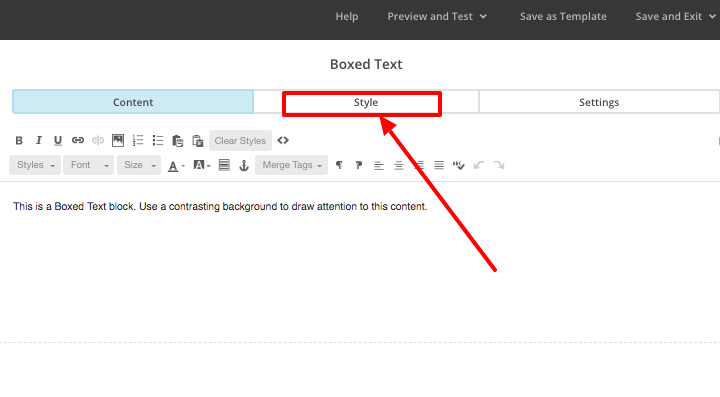Insert an anchor with the anchor icon

pos(244,165)
